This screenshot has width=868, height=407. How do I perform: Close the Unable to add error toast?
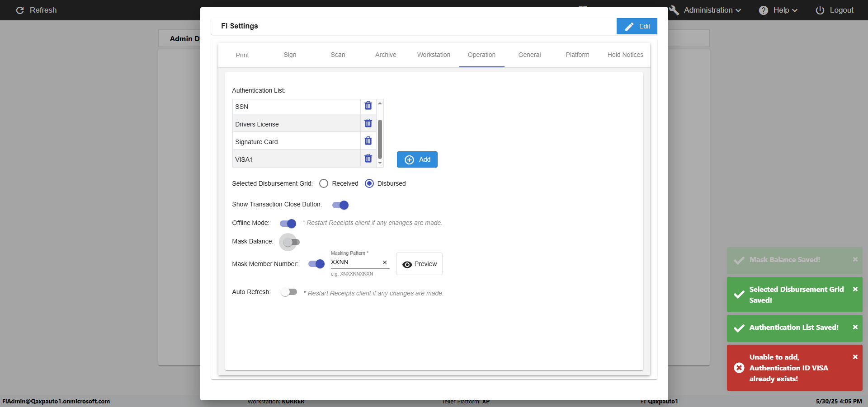pyautogui.click(x=855, y=357)
